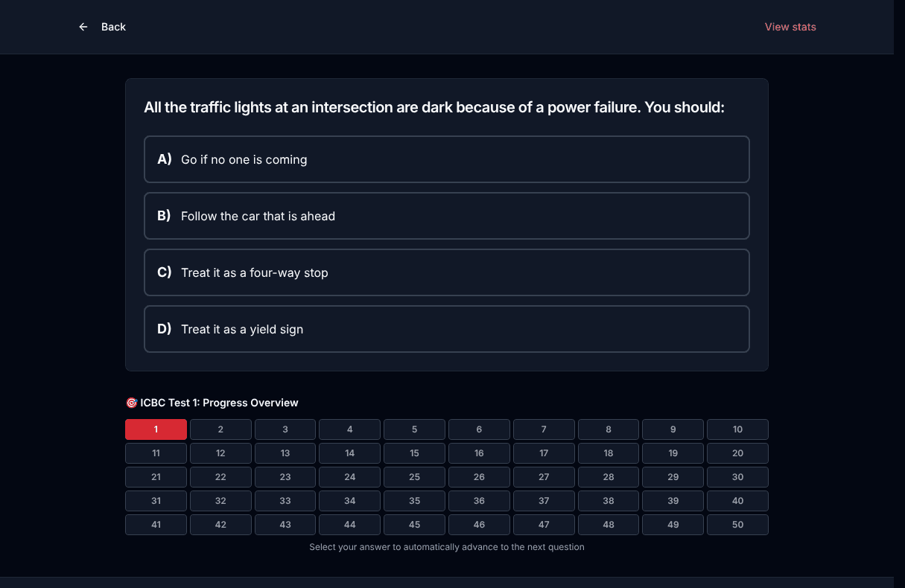The height and width of the screenshot is (588, 905).
Task: Select question 46 in the grid
Action: [479, 525]
